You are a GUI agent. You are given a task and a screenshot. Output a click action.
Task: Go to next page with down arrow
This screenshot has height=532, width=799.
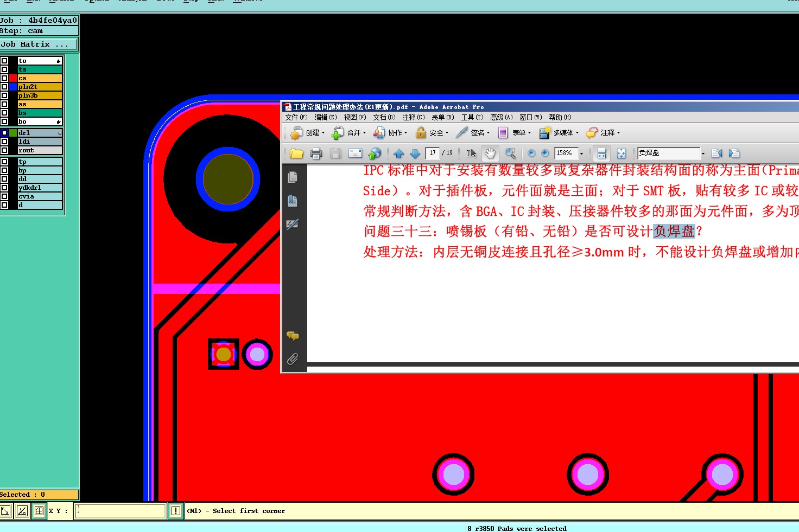pos(415,153)
